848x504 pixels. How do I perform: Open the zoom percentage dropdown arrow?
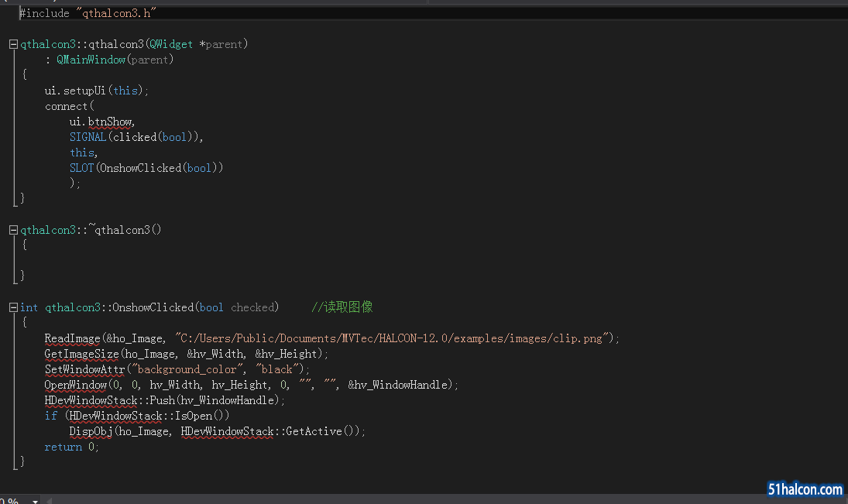point(35,501)
